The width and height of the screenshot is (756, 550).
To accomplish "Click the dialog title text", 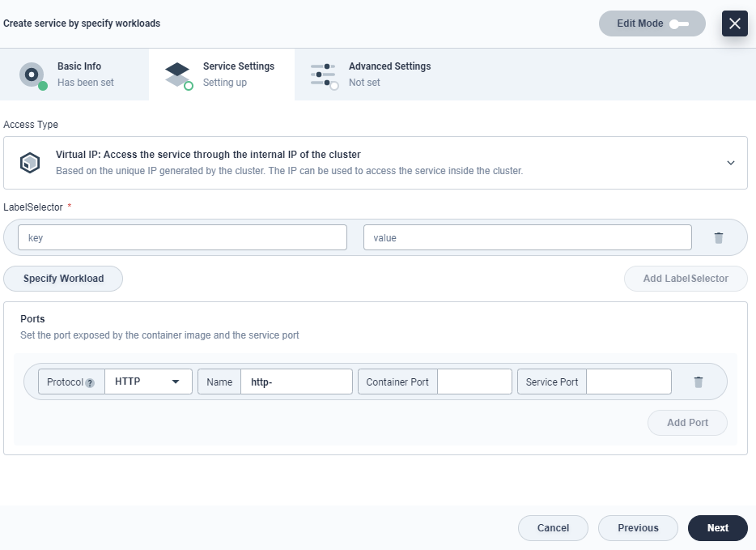I will tap(82, 23).
